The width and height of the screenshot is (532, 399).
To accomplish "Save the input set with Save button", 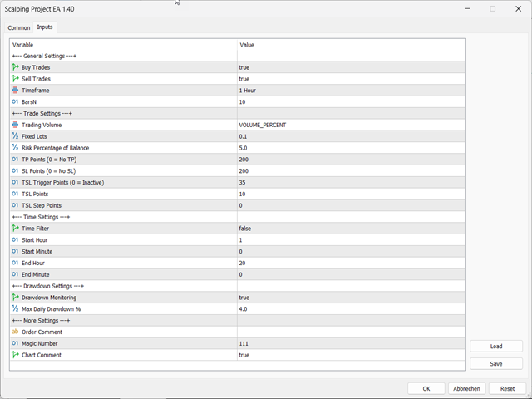I will 496,364.
